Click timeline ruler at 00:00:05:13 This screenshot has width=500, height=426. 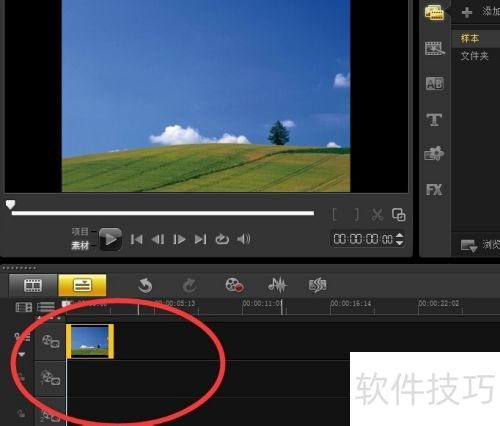tap(175, 304)
